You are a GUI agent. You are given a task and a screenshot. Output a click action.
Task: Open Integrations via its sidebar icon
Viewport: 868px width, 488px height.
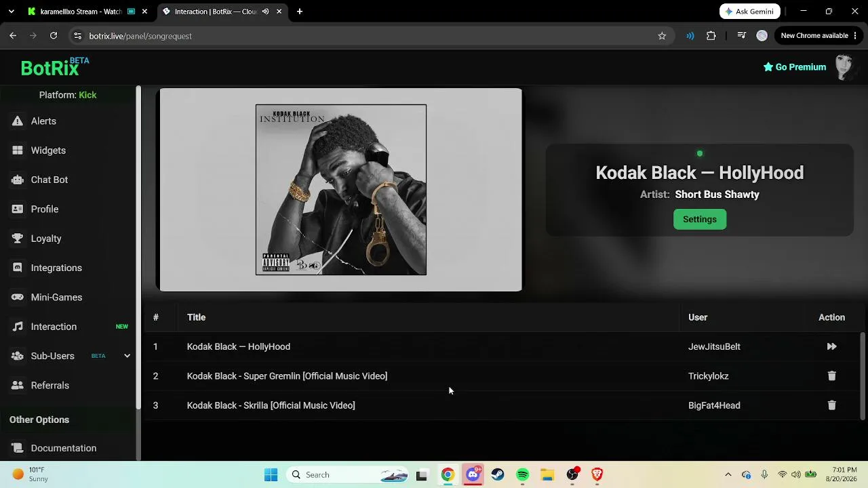[18, 268]
